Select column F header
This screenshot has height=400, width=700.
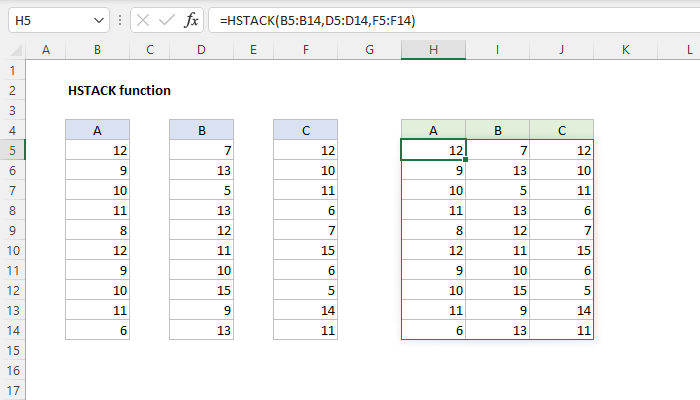tap(305, 50)
